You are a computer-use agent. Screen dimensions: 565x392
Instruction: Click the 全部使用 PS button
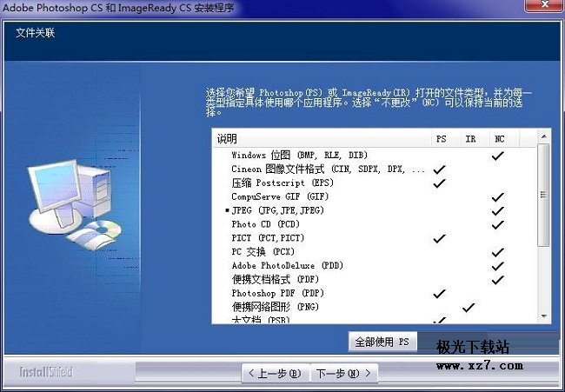382,342
